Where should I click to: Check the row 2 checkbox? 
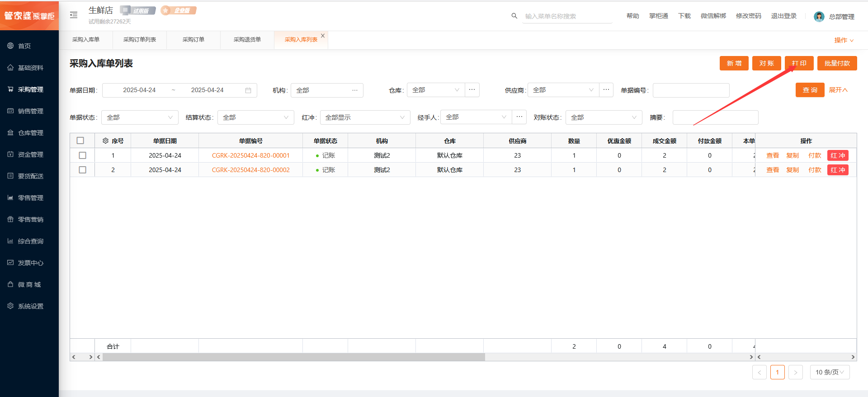point(82,170)
